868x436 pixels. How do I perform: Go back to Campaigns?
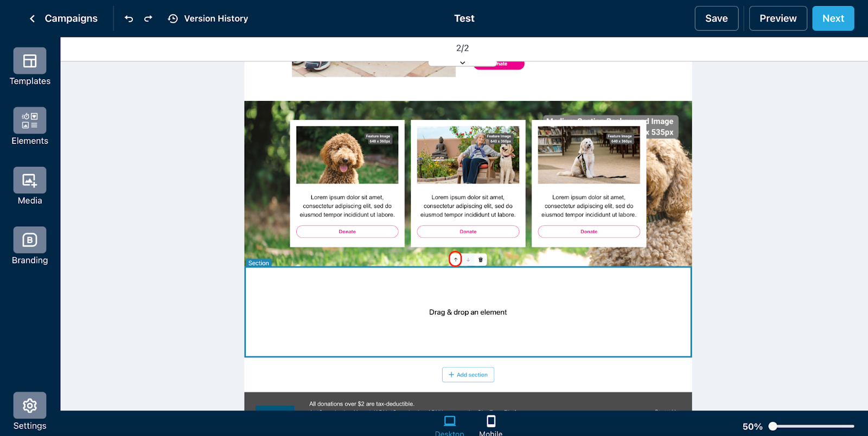pyautogui.click(x=63, y=18)
